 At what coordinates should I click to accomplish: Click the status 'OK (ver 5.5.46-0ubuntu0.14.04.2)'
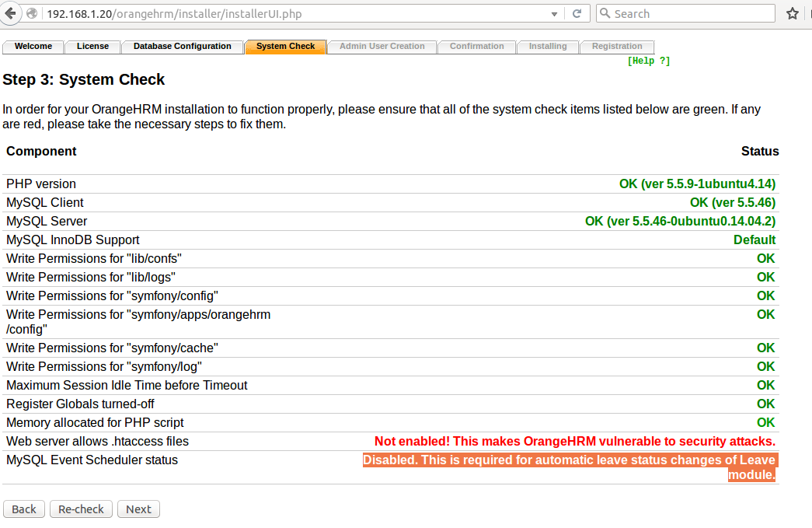pyautogui.click(x=680, y=222)
